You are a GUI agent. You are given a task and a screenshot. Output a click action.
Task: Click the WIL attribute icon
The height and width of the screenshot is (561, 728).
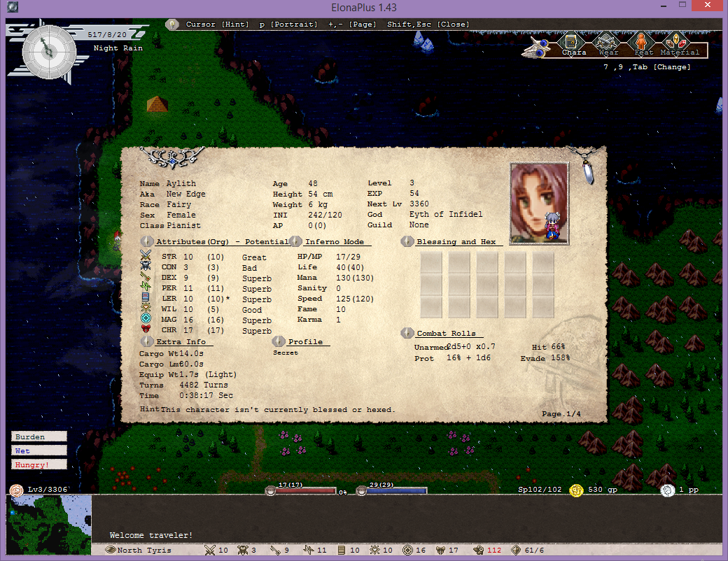tap(146, 308)
